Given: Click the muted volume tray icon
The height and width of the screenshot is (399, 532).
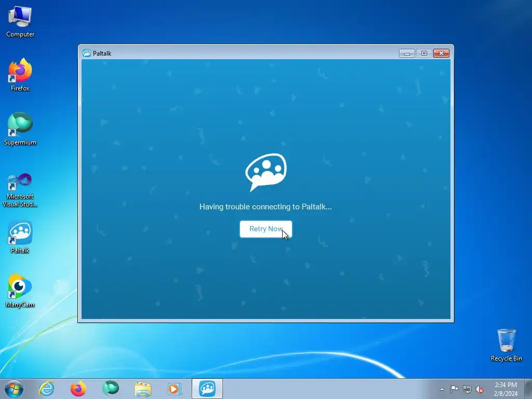Looking at the screenshot, I should tap(480, 389).
